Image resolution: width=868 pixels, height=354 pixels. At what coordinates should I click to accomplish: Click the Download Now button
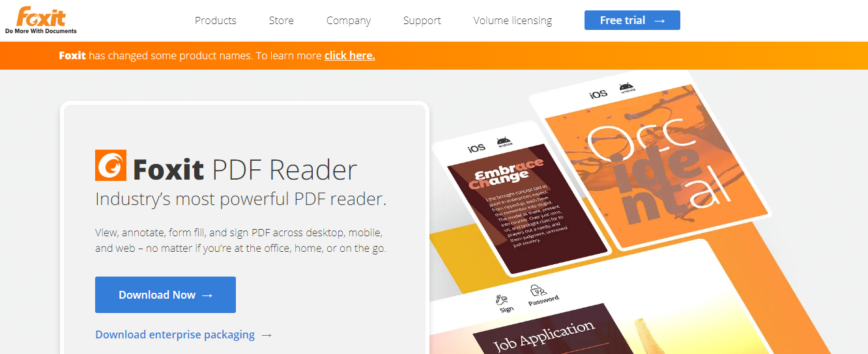click(x=166, y=295)
